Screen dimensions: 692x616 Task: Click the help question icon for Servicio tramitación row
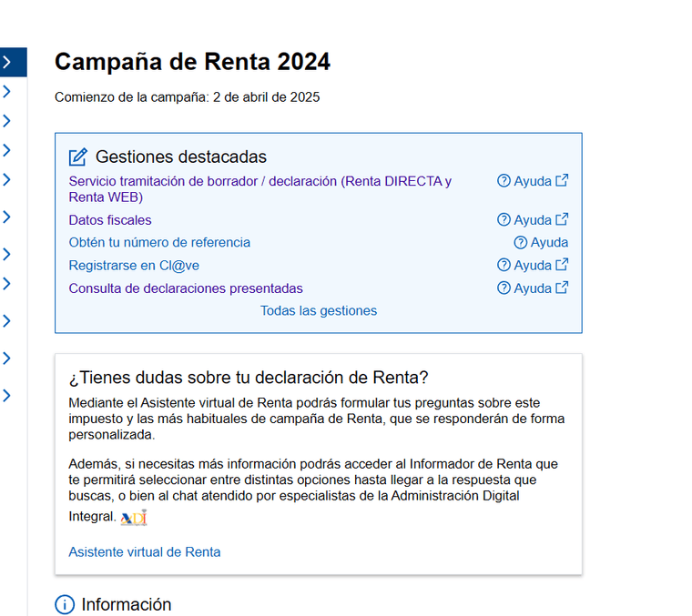(504, 181)
